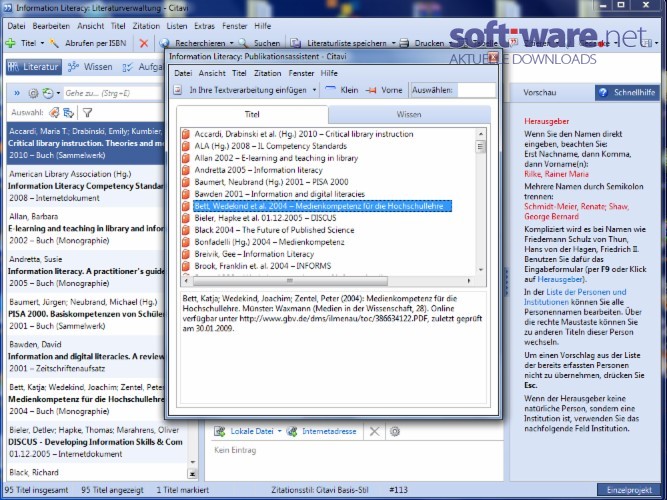The image size is (667, 500).
Task: Select Breivik, Gee – Information Literacy entry
Action: (x=254, y=254)
